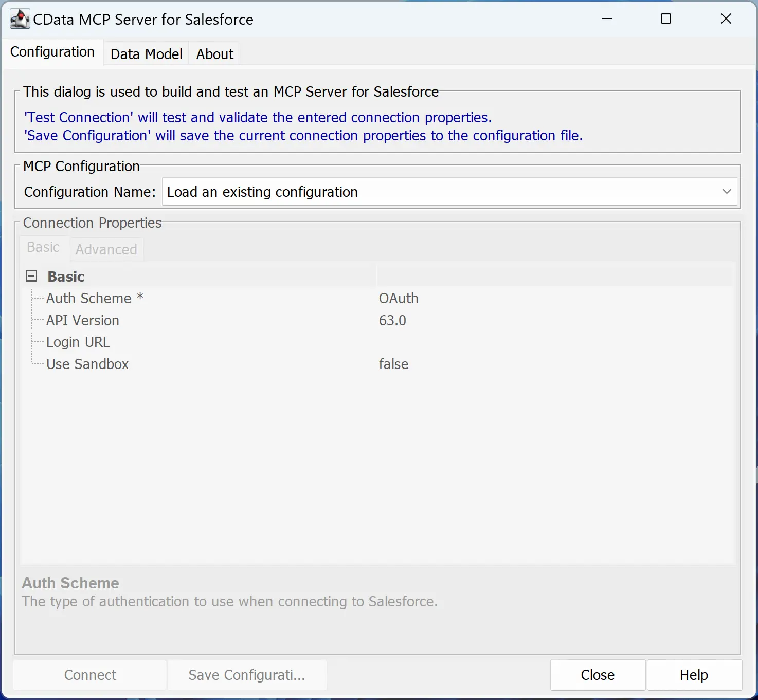
Task: Switch to the Advanced connection properties tab
Action: click(106, 249)
